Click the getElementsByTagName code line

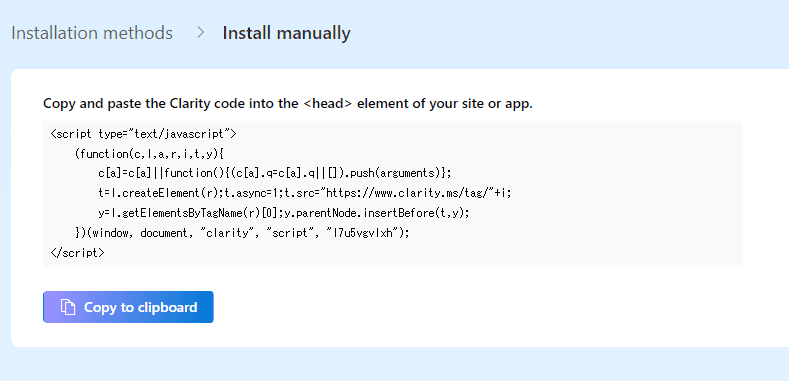pyautogui.click(x=284, y=212)
